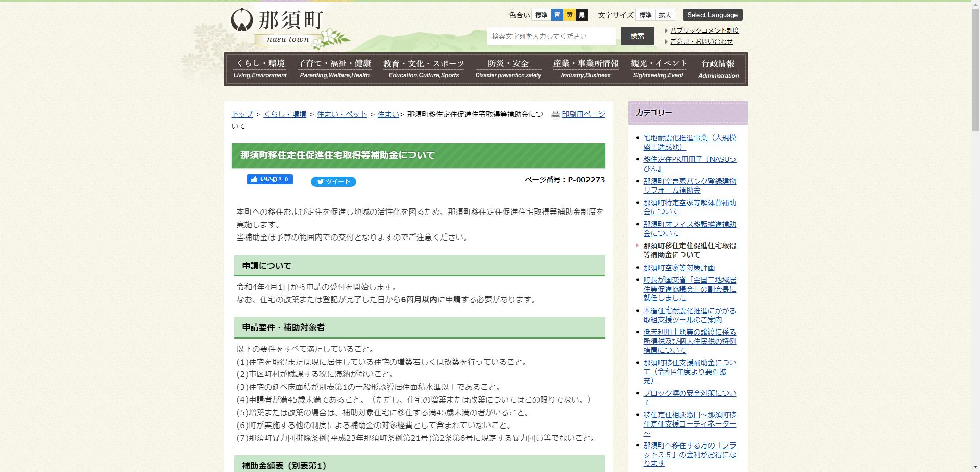980x472 pixels.
Task: Open the 子育て・福祉・健康 menu
Action: [334, 69]
